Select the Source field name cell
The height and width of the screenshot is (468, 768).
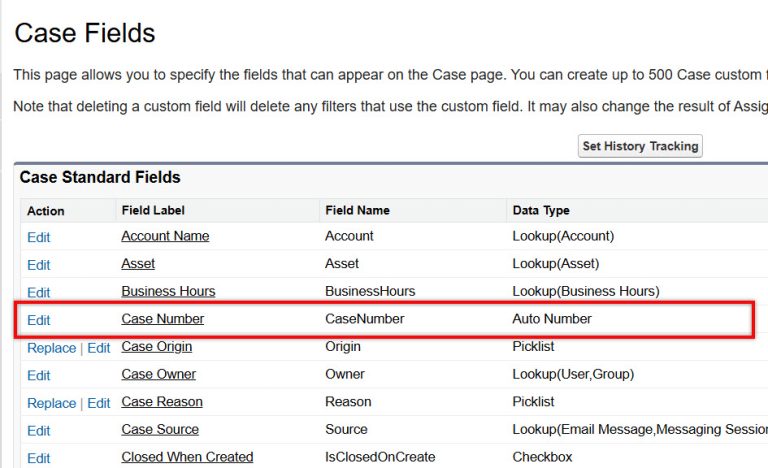click(x=346, y=429)
